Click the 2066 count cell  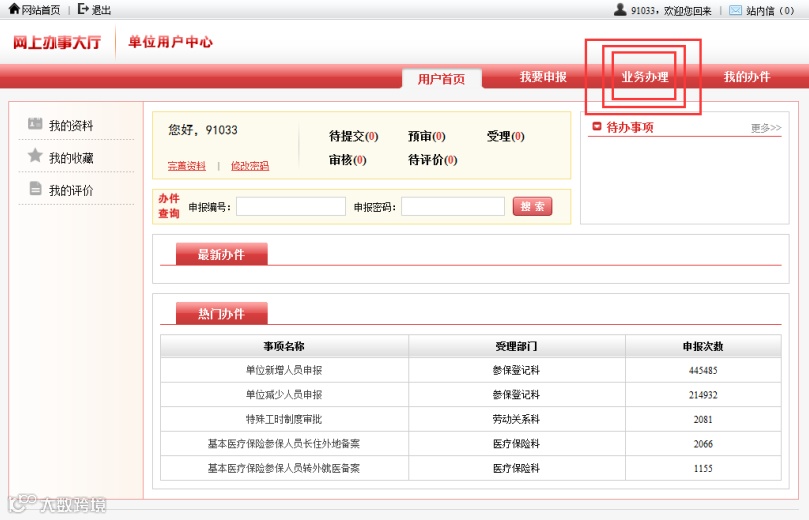coord(703,444)
